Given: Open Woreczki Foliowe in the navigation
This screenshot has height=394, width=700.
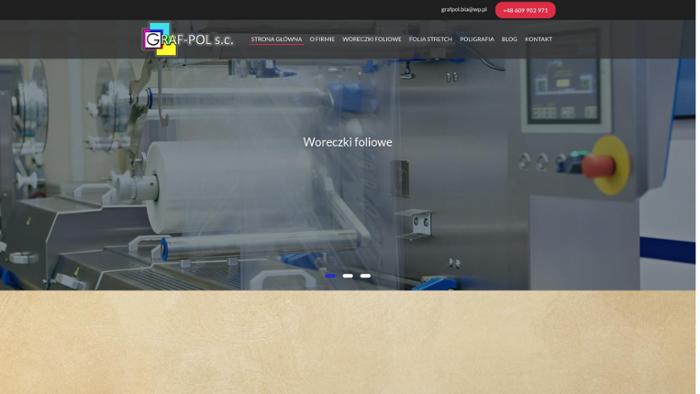Looking at the screenshot, I should pos(371,39).
